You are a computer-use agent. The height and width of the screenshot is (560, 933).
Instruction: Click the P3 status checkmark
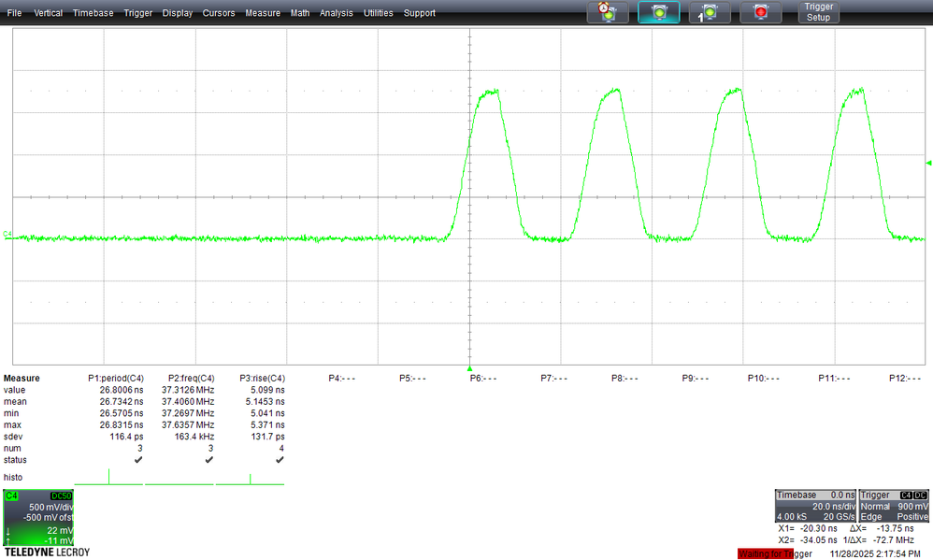280,460
